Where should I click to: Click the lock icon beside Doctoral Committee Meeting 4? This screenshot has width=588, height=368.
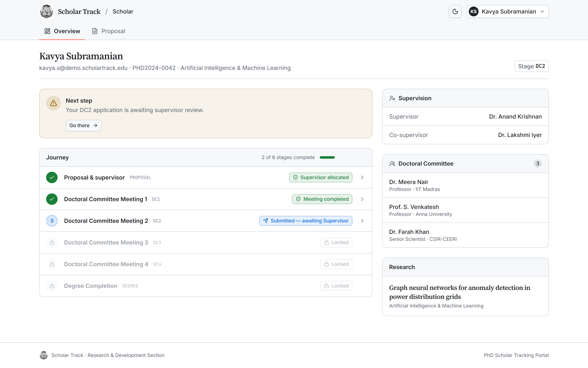click(52, 264)
